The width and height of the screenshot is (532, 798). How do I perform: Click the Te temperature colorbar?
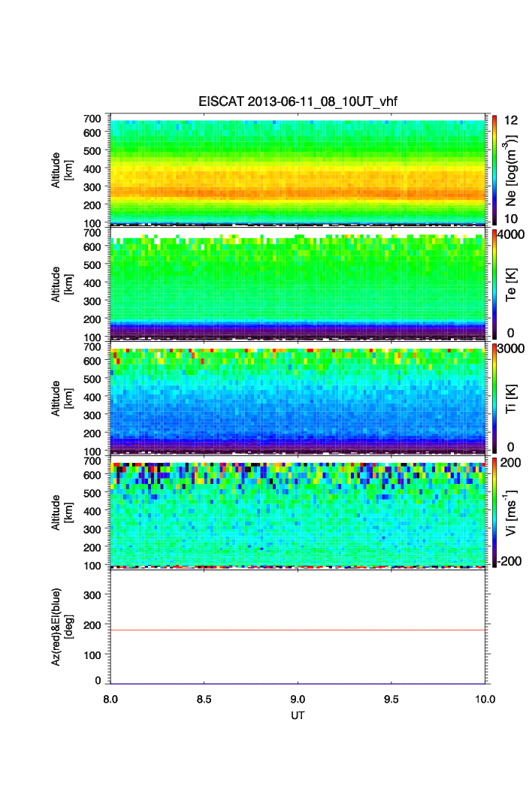coord(493,283)
